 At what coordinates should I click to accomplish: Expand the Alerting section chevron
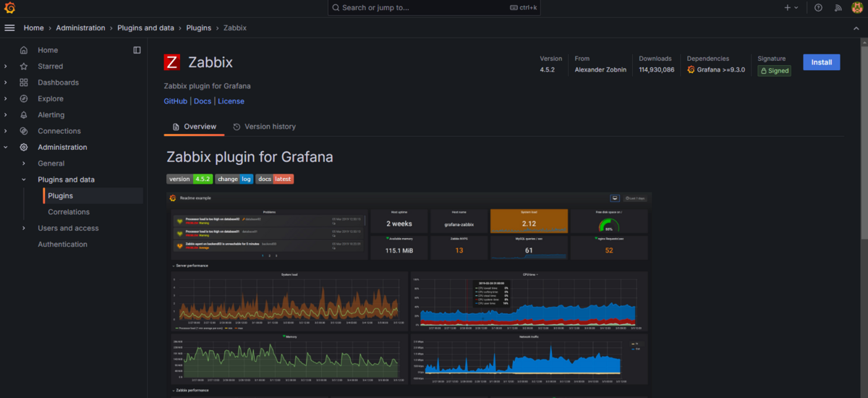[6, 114]
